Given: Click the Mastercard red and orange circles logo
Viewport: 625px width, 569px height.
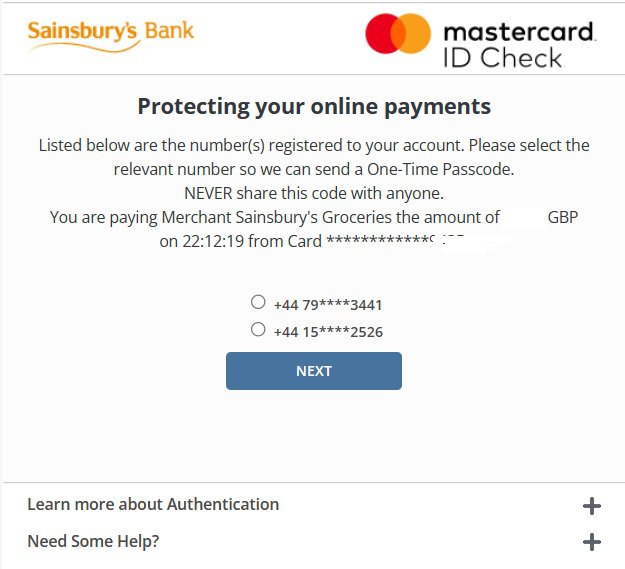Looking at the screenshot, I should 398,33.
